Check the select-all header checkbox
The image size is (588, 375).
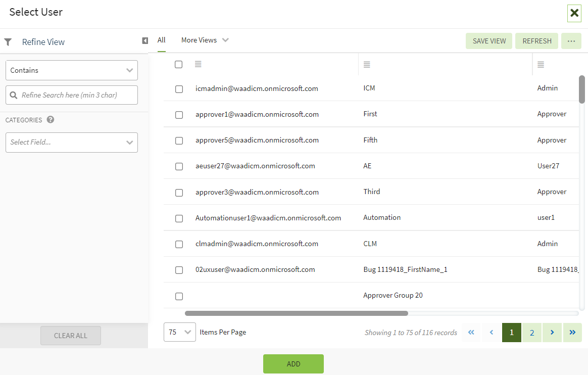(179, 64)
